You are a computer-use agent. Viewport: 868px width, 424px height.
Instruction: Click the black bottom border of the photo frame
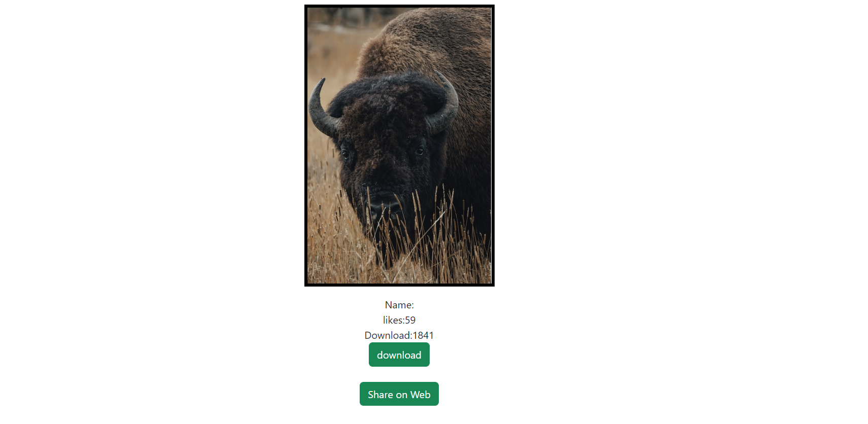pyautogui.click(x=399, y=285)
